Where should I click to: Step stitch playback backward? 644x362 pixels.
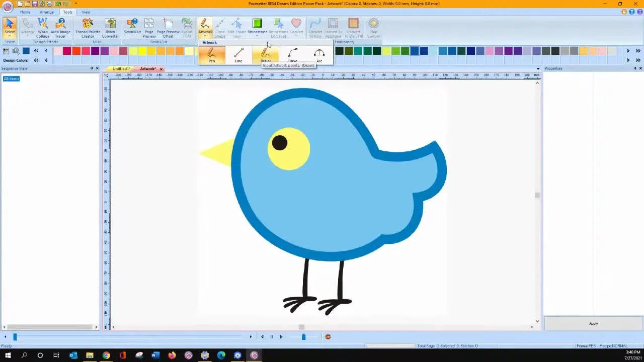262,337
